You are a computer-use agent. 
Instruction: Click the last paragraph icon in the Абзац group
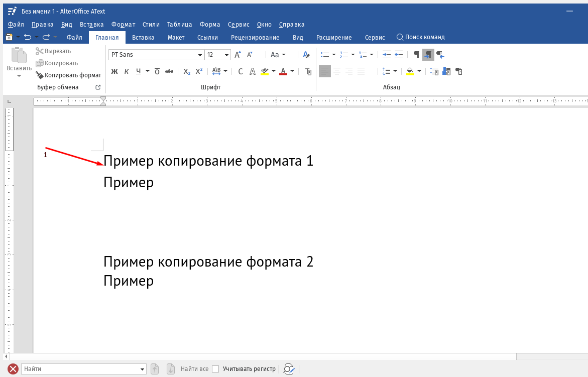(x=458, y=71)
